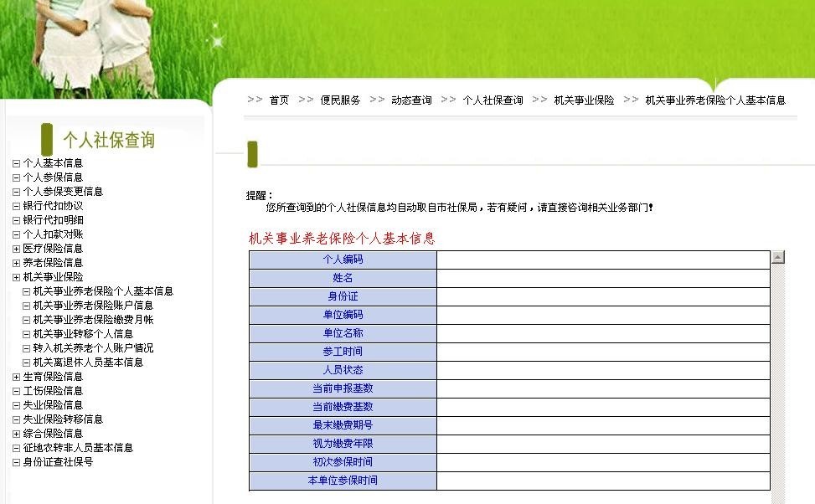Click the 首页 breadcrumb link
The height and width of the screenshot is (504, 815).
coord(278,99)
